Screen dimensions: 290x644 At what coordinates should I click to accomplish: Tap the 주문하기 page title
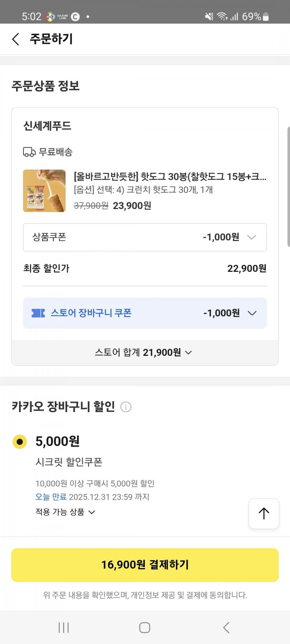click(x=51, y=39)
